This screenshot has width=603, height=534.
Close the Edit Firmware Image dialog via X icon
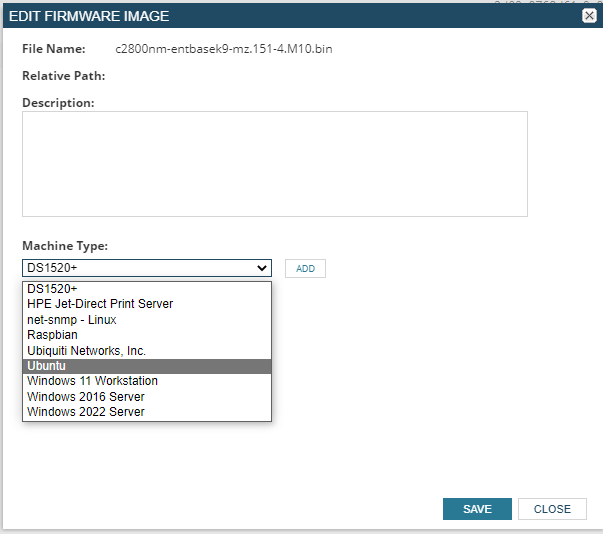point(589,16)
